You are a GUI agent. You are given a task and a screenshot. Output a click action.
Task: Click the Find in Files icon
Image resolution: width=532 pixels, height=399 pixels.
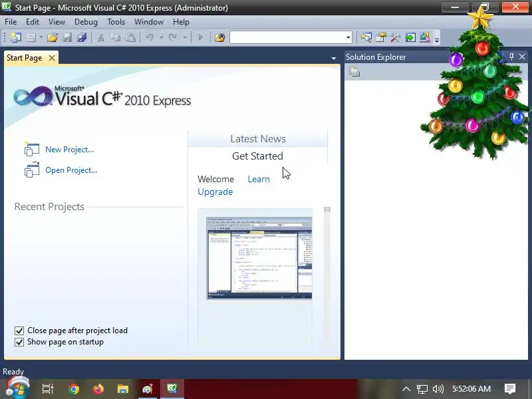[x=220, y=37]
